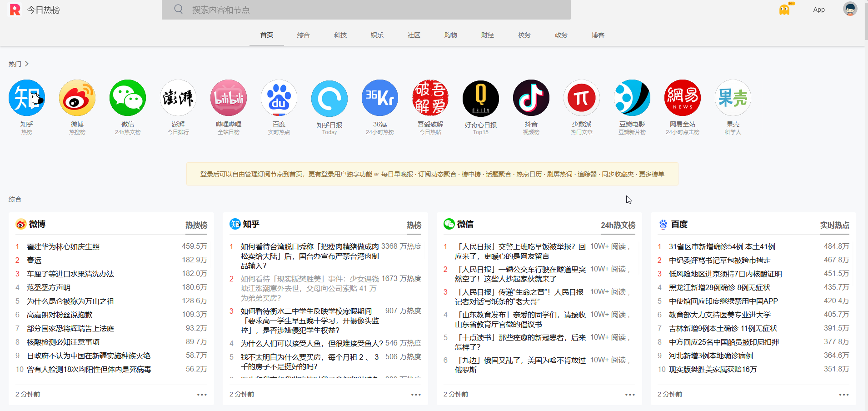Switch to the 社区 tab
The height and width of the screenshot is (411, 868).
pyautogui.click(x=414, y=35)
